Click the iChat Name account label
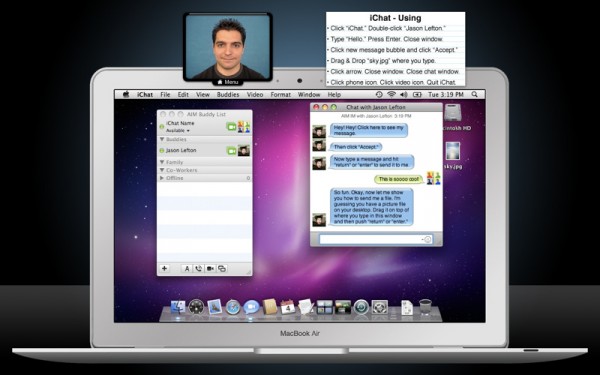This screenshot has width=600, height=375. [180, 123]
